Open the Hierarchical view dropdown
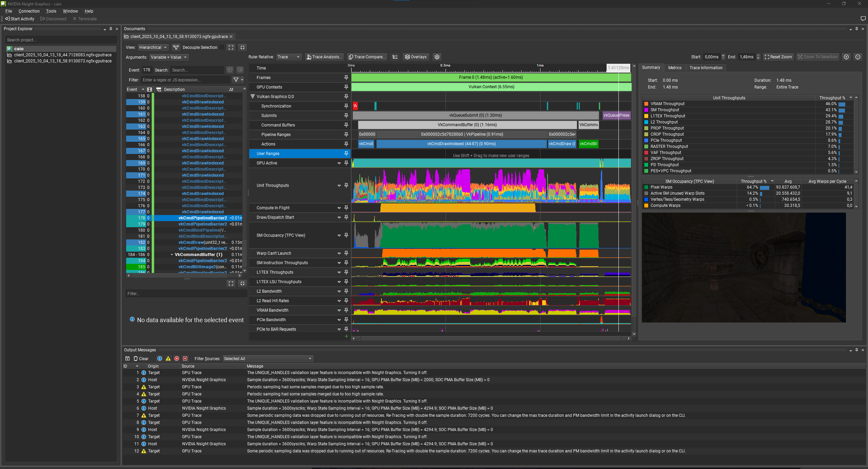Viewport: 868px width, 469px height. click(153, 47)
